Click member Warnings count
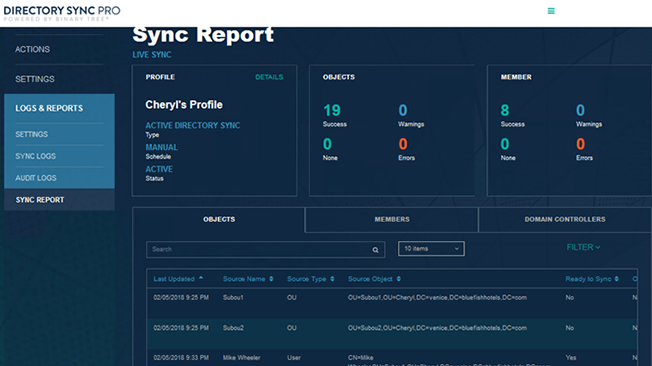This screenshot has width=652, height=366. pos(580,111)
